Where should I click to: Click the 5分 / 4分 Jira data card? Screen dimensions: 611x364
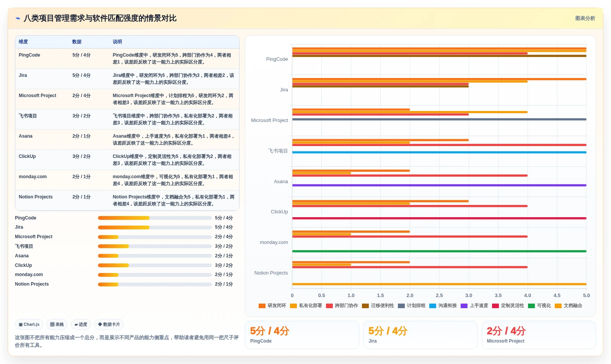420,335
